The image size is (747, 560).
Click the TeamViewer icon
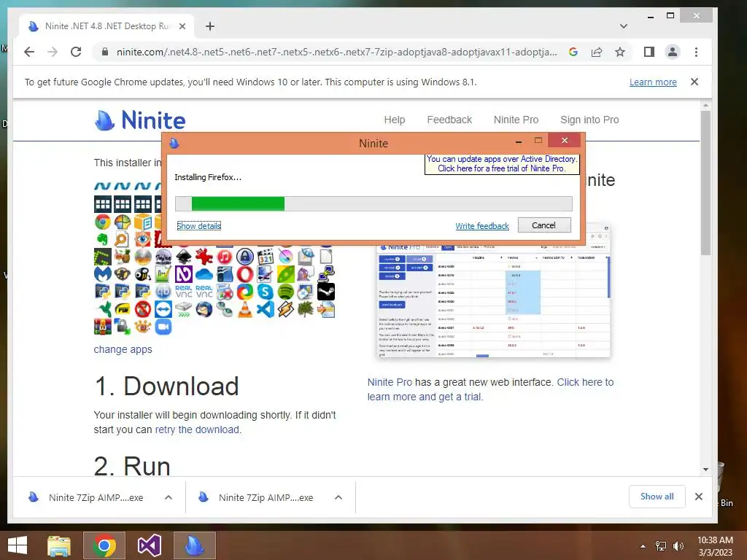click(163, 309)
